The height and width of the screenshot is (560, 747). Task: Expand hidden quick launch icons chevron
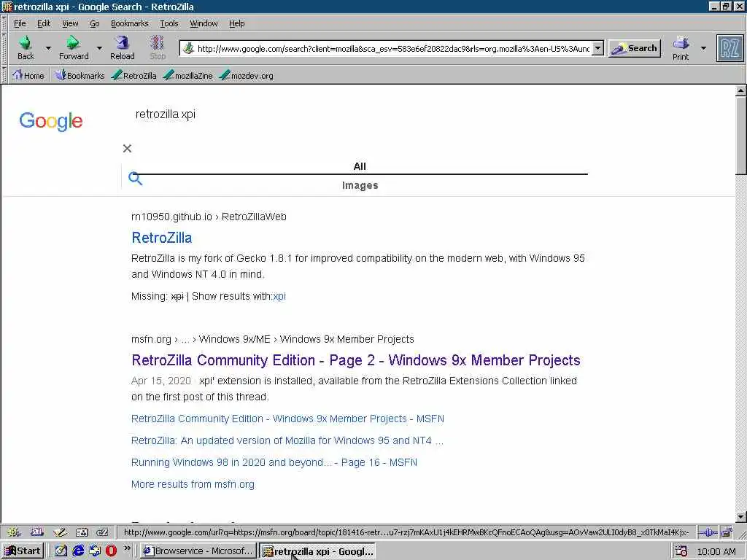click(127, 548)
